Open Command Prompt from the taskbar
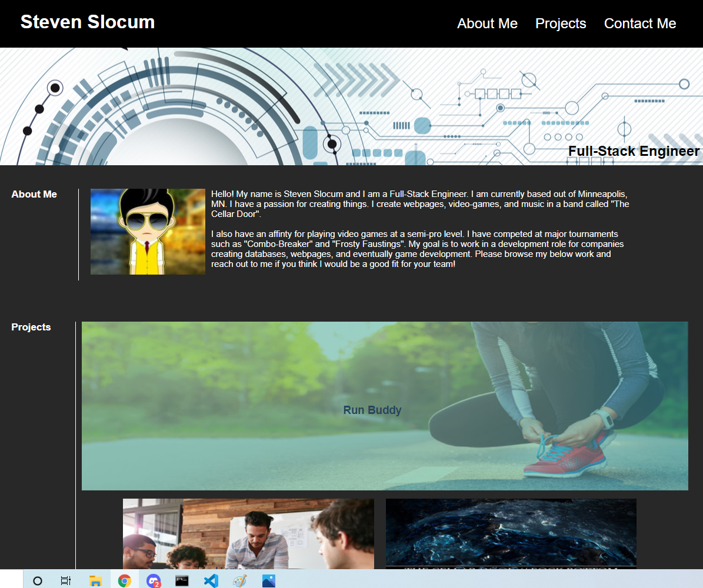This screenshot has width=703, height=588. click(x=182, y=581)
